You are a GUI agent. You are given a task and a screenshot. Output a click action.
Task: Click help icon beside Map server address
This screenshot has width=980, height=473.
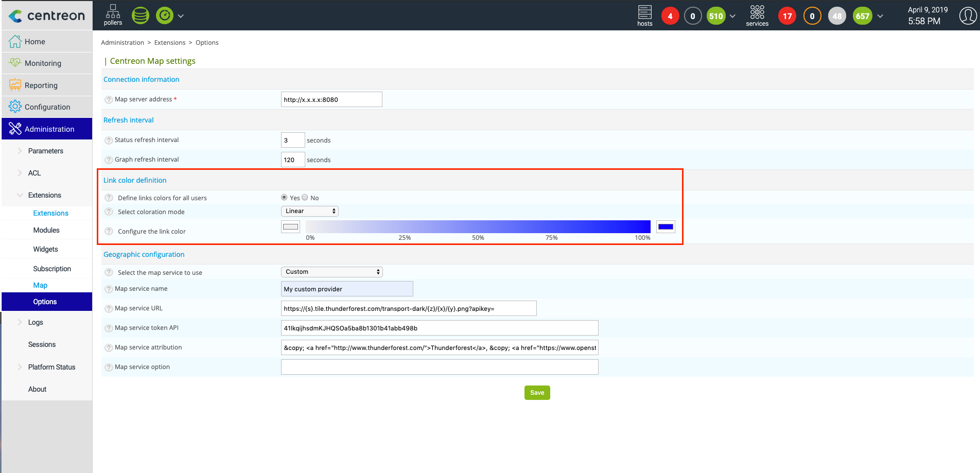109,100
